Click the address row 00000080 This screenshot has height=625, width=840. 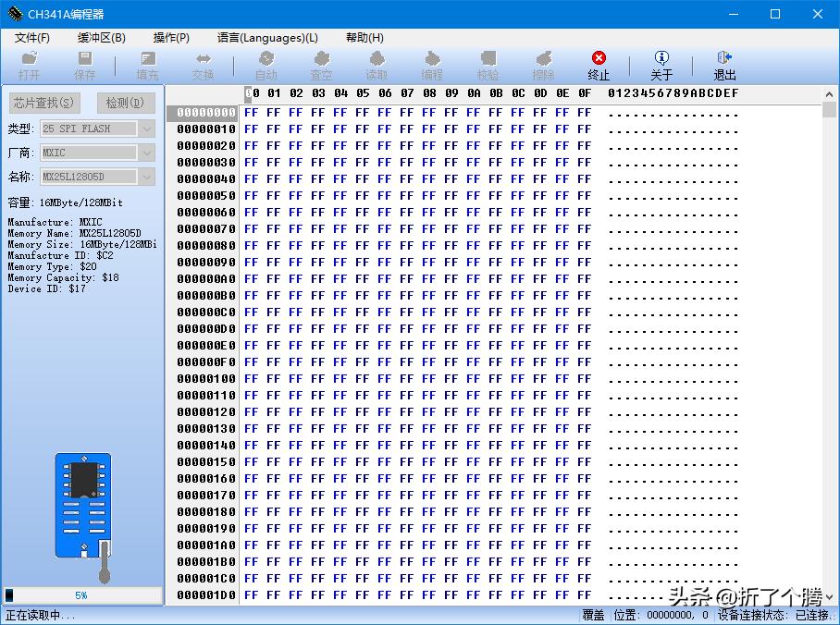tap(206, 246)
